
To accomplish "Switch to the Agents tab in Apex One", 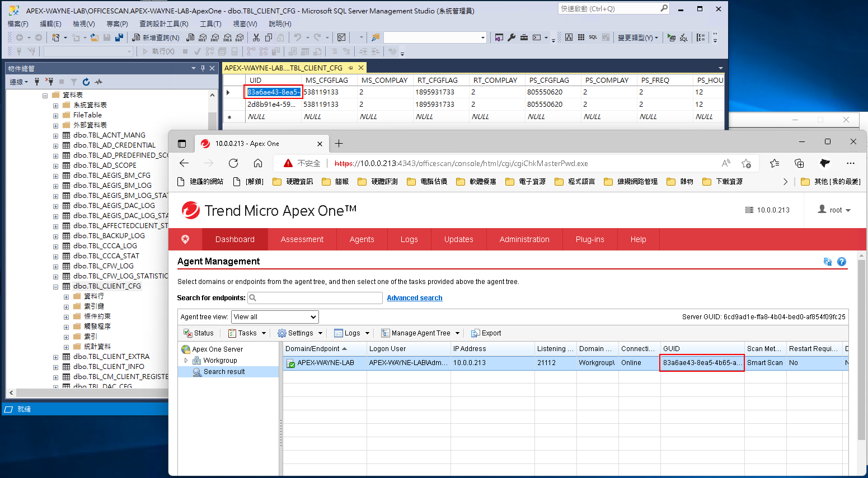I will (362, 239).
